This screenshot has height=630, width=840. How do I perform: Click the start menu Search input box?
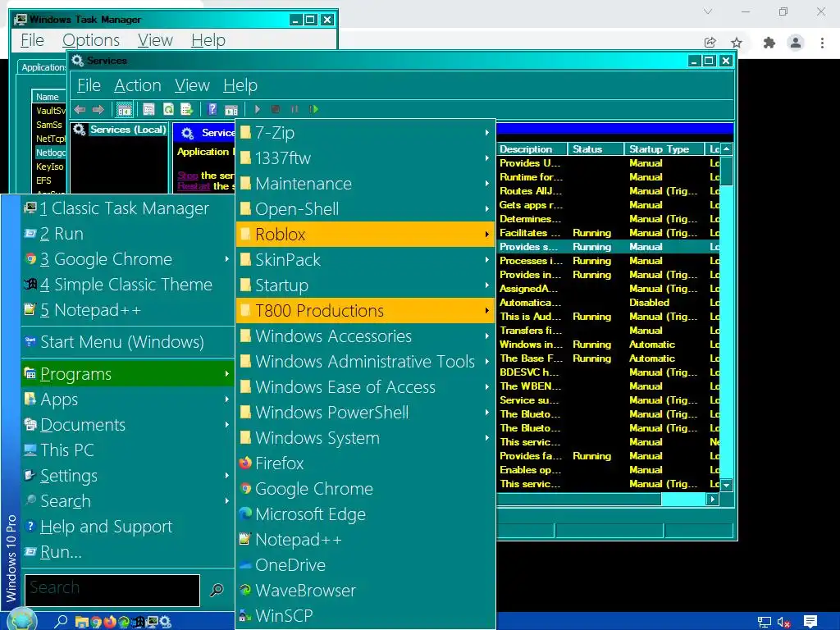click(112, 590)
